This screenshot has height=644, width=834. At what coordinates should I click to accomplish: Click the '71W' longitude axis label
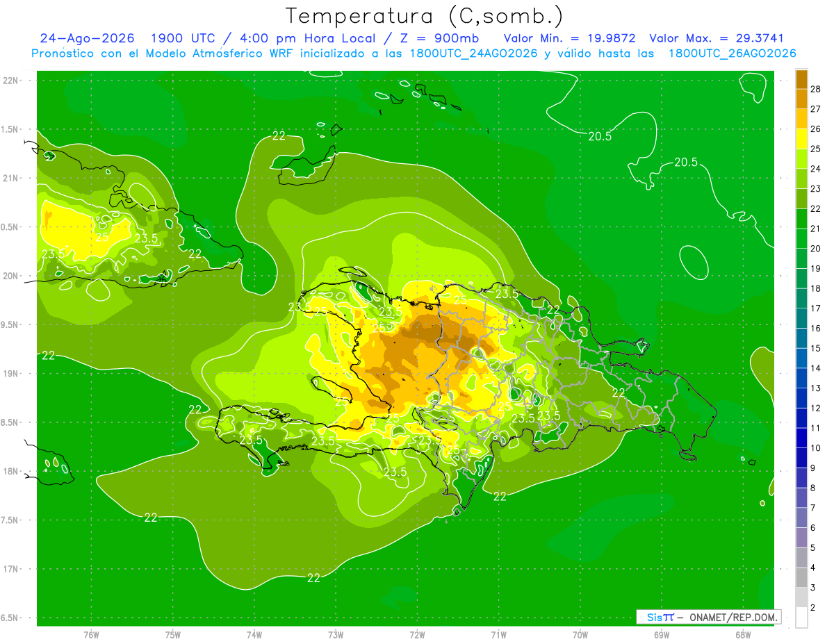(498, 635)
